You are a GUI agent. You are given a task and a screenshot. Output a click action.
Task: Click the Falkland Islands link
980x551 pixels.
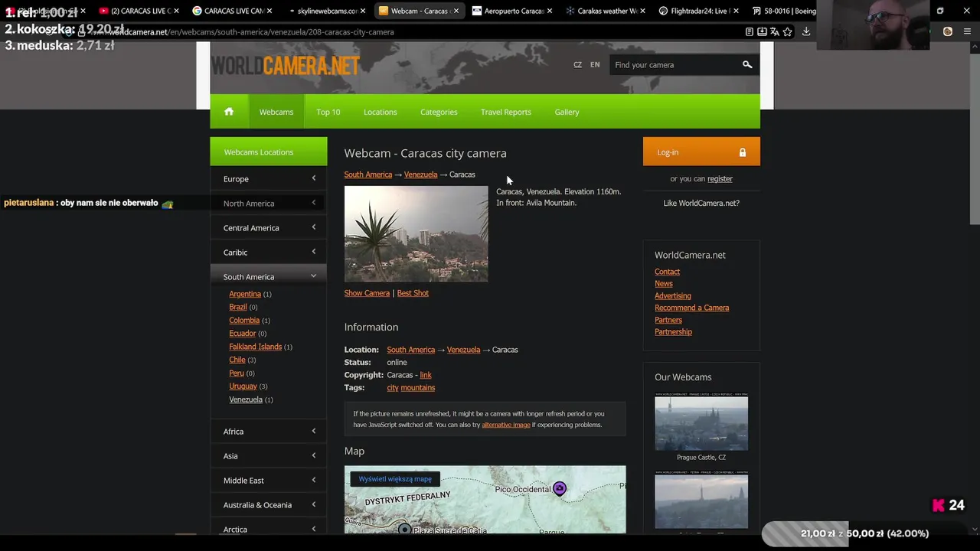256,347
